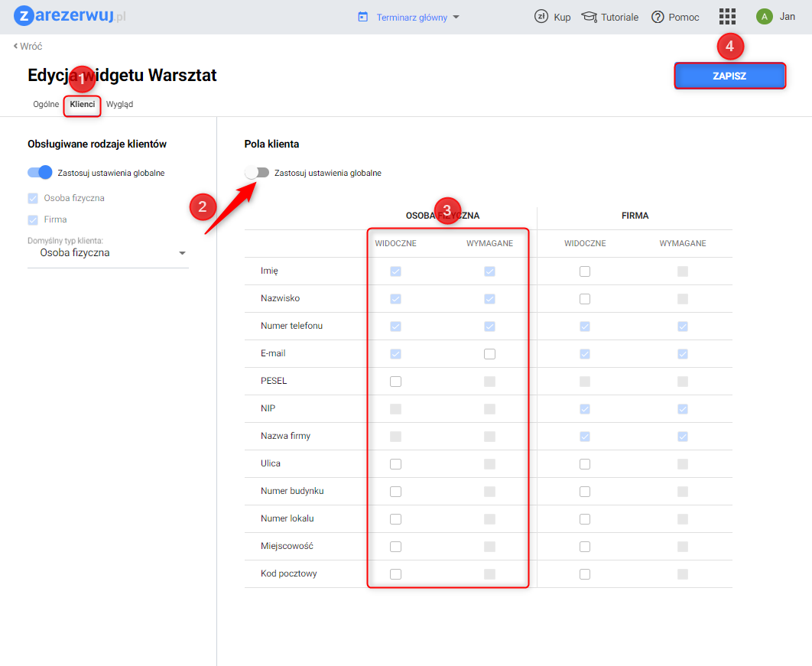Switch to the Klienci tab
This screenshot has width=812, height=666.
point(83,104)
